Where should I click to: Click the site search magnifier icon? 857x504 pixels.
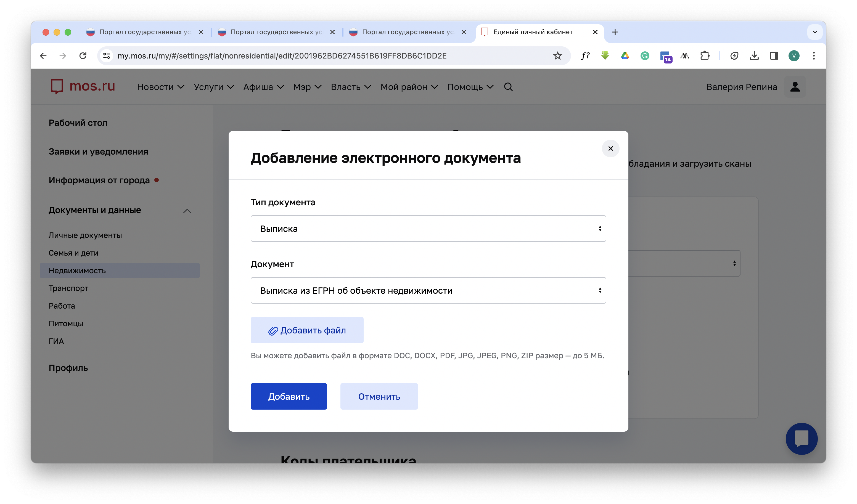coord(508,87)
